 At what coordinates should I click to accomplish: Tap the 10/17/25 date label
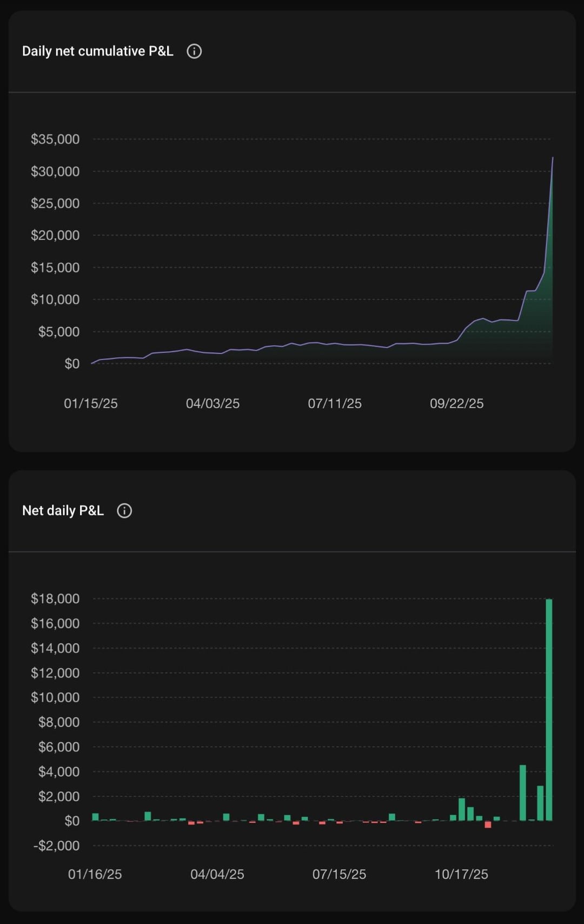461,874
